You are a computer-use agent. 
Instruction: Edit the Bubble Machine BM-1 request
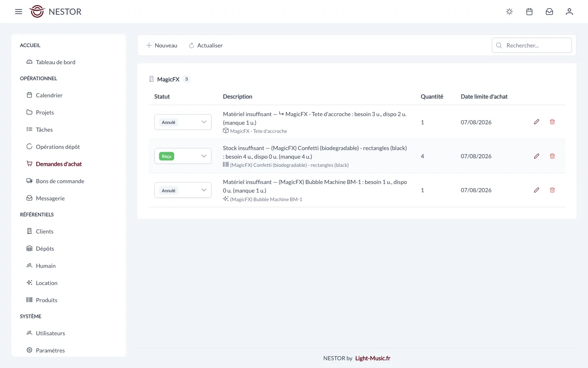(x=537, y=190)
